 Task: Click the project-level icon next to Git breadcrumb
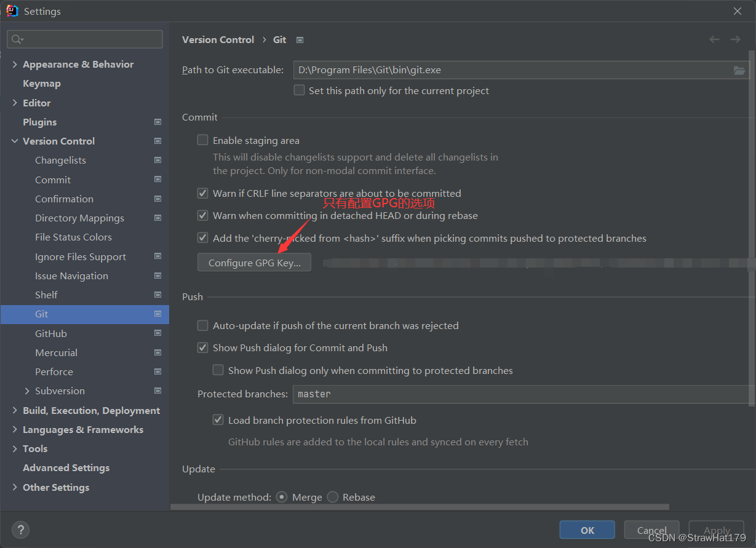pyautogui.click(x=300, y=40)
